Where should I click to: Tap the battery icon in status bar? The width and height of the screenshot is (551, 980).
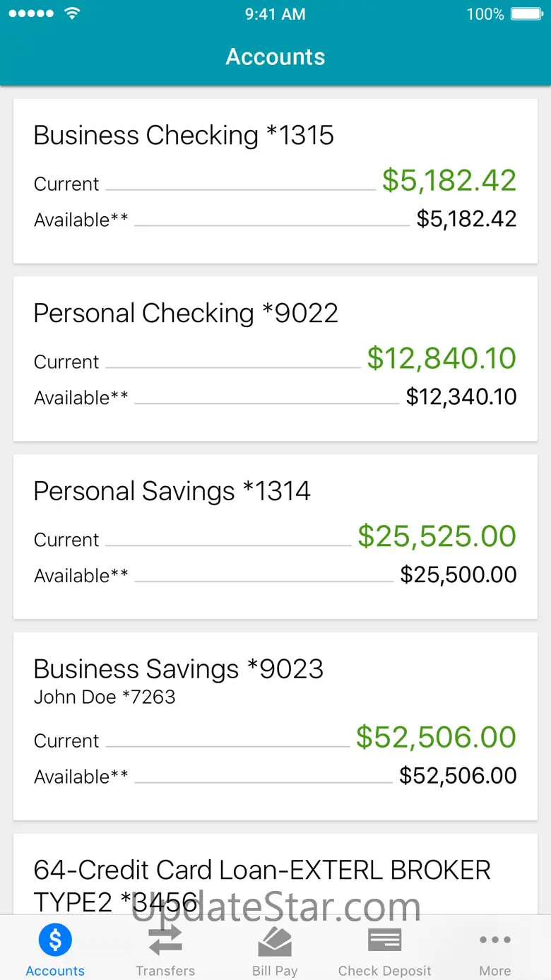(527, 14)
